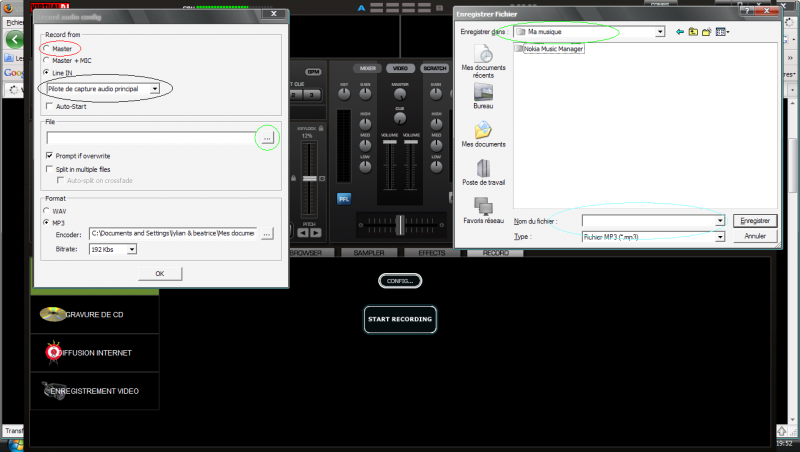
Task: Open the RECORD tab
Action: [495, 253]
